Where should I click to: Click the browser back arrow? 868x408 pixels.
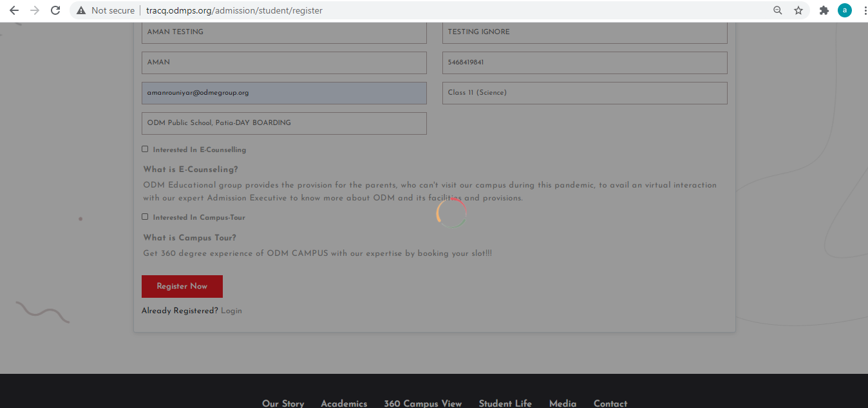click(14, 10)
